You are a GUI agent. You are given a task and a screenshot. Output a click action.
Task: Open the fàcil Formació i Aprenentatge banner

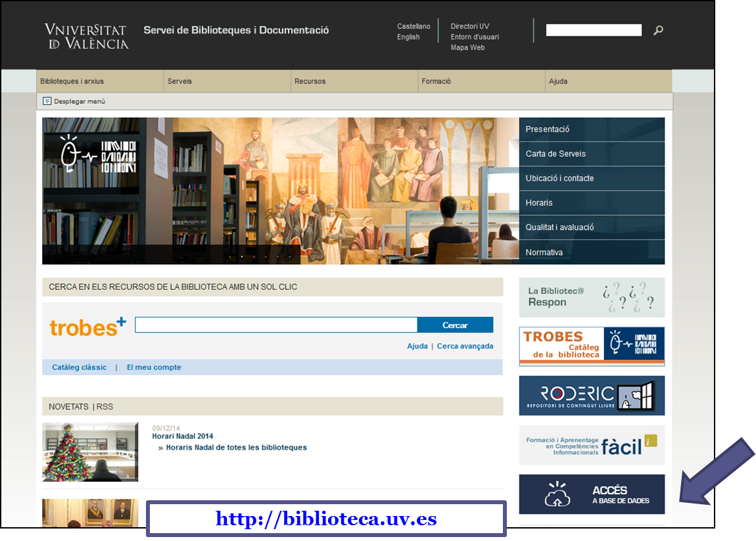point(592,445)
